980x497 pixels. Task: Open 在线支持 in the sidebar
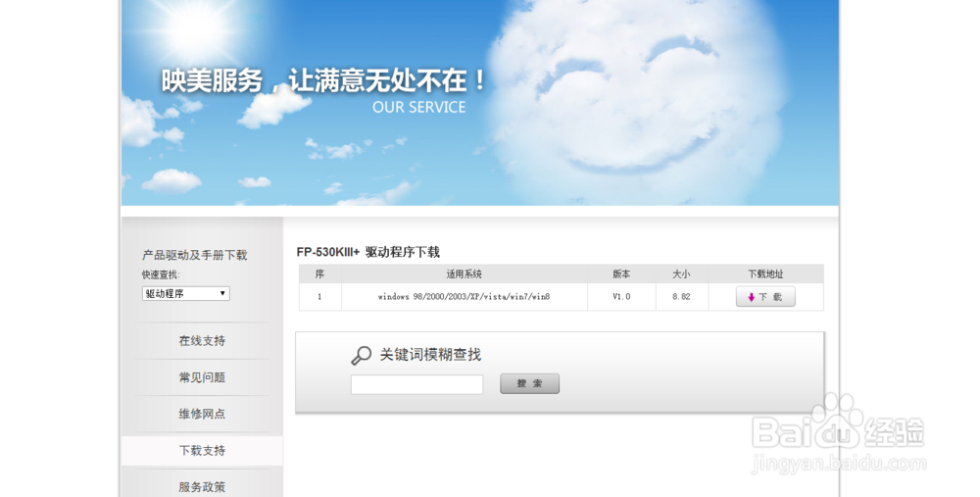[202, 341]
